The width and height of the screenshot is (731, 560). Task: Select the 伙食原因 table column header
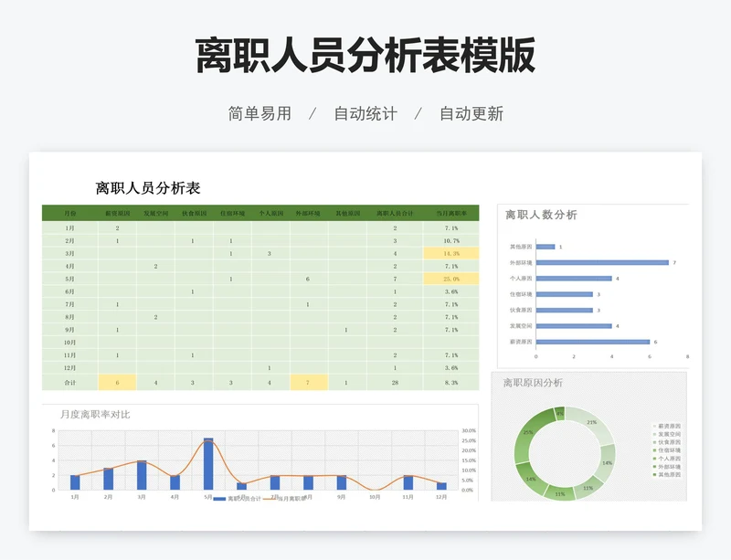(x=194, y=214)
